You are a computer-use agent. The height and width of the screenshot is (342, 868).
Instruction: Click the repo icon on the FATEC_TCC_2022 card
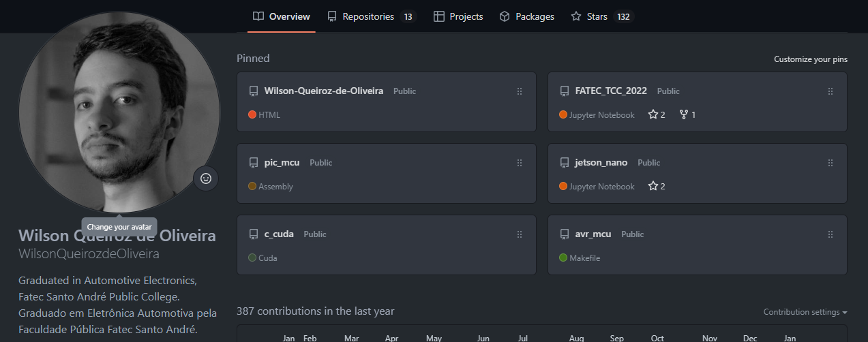(x=565, y=91)
